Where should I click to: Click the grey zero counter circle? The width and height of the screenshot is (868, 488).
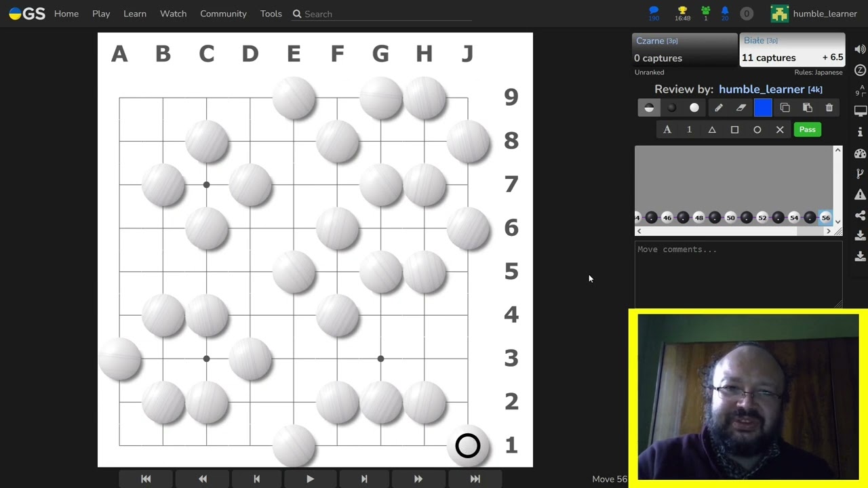(x=747, y=14)
